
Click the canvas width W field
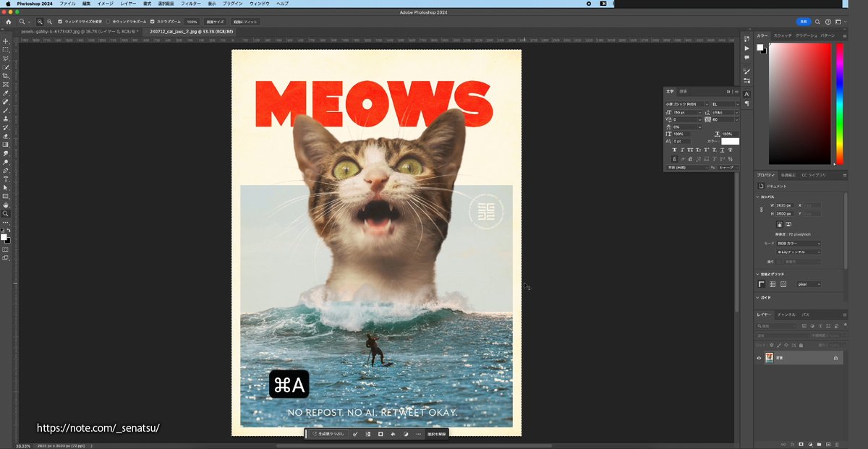(x=786, y=205)
